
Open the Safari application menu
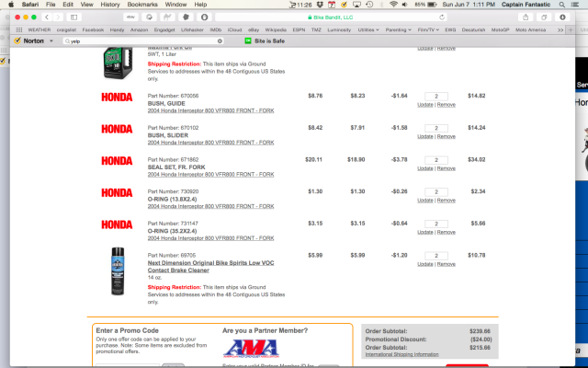30,5
